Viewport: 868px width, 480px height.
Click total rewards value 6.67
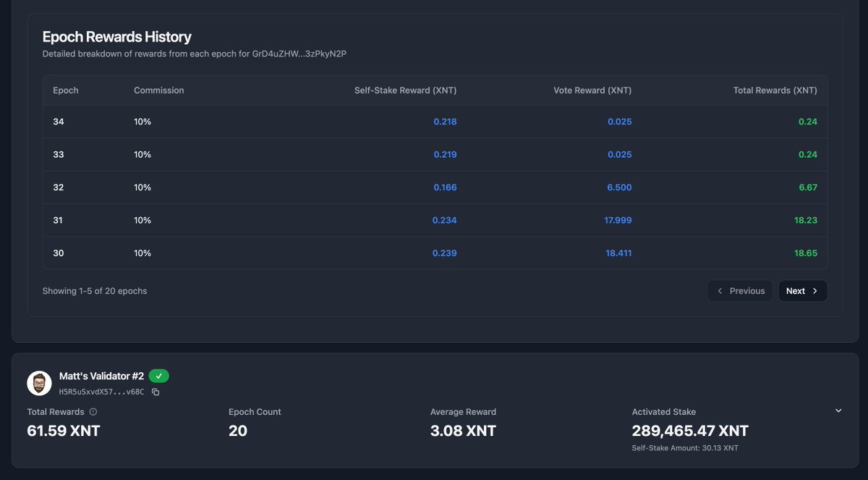point(808,188)
